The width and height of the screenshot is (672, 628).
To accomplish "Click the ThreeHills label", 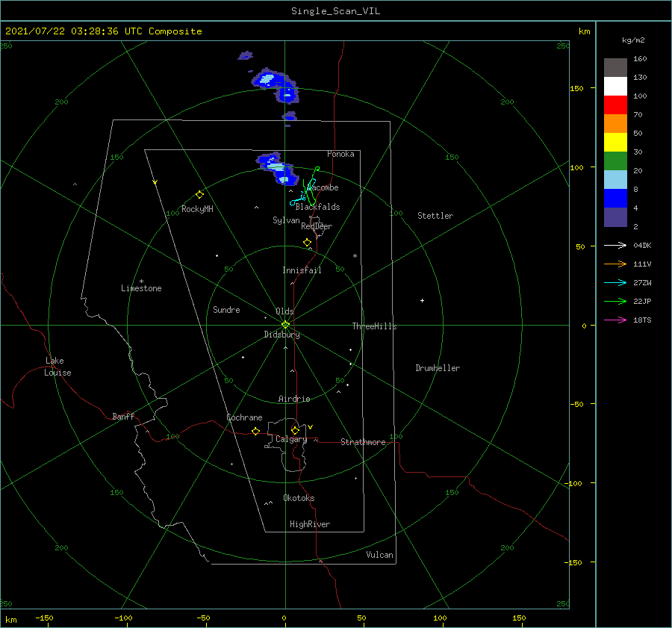I will [x=374, y=326].
